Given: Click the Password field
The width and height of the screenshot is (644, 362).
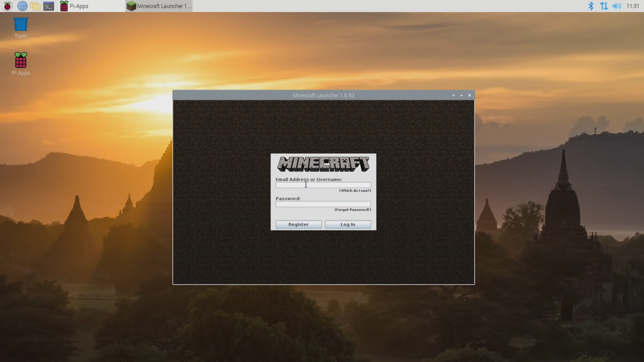Looking at the screenshot, I should click(x=323, y=204).
